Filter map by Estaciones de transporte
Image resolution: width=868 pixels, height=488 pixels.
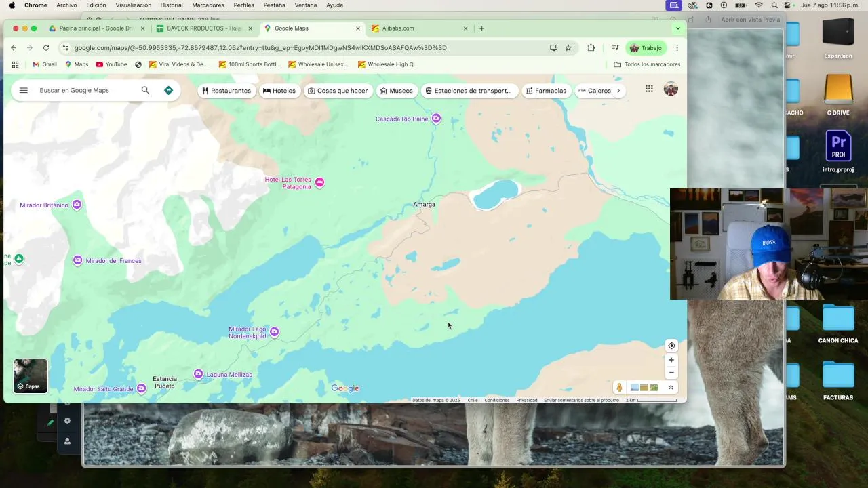tap(469, 91)
